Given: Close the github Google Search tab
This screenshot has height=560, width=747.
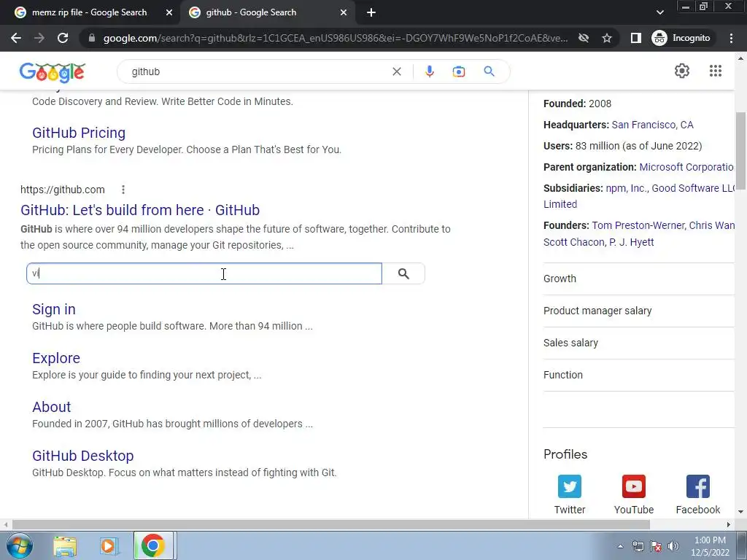Looking at the screenshot, I should (344, 13).
